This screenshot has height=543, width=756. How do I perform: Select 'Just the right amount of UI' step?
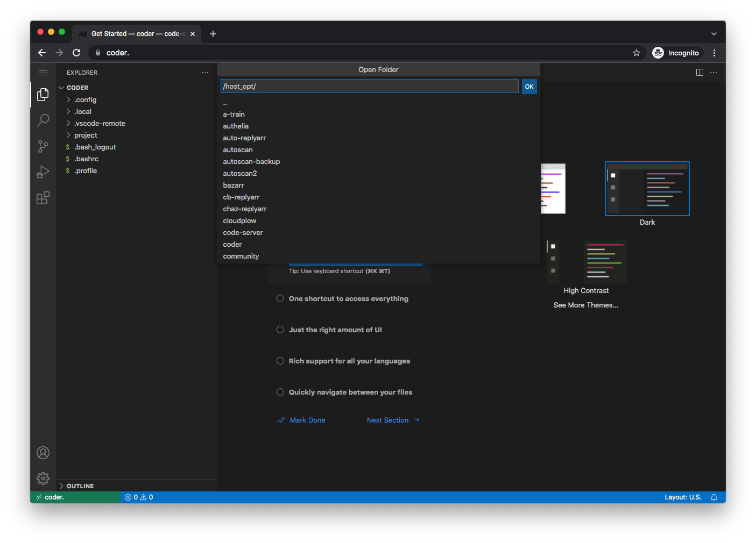coord(335,330)
